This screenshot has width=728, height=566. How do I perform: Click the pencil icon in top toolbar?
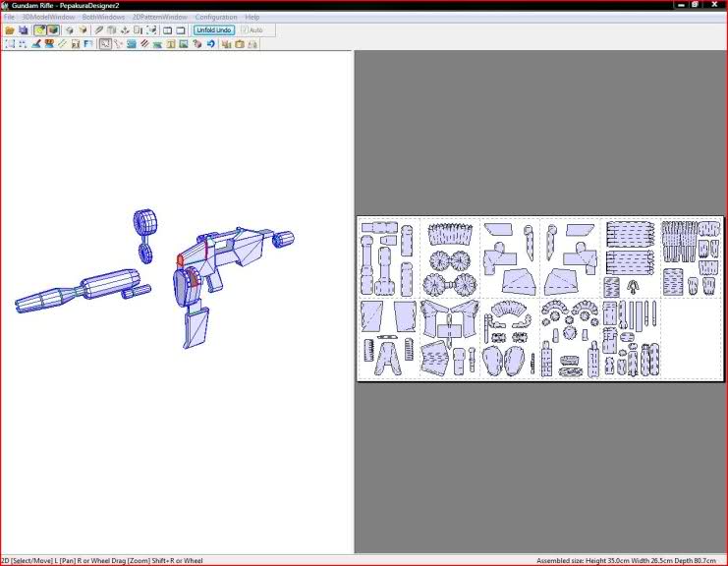point(99,30)
